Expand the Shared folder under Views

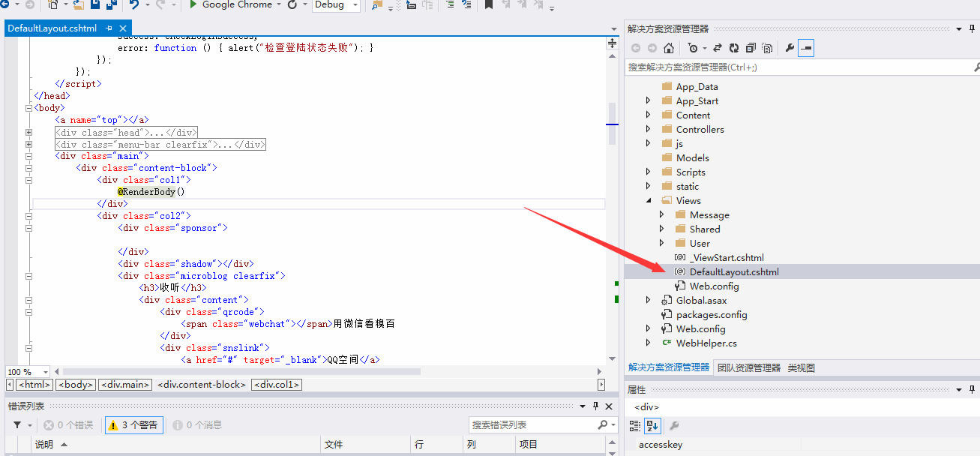[661, 229]
